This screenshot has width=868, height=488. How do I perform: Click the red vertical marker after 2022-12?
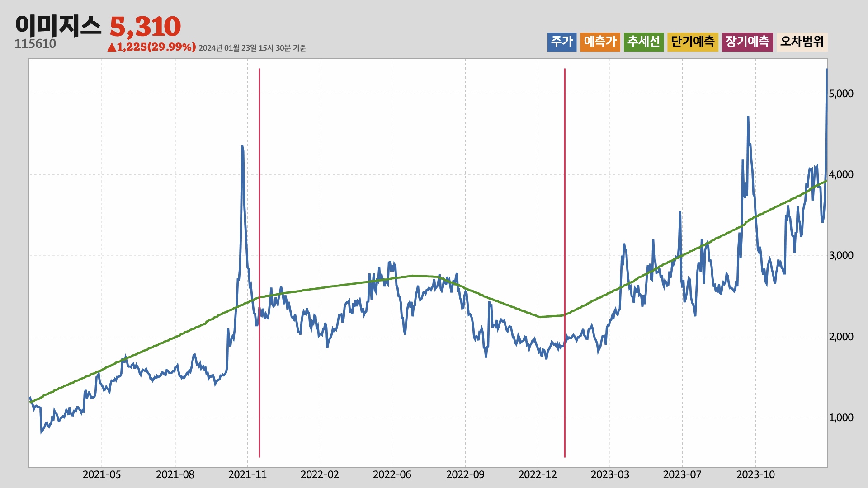coord(565,263)
